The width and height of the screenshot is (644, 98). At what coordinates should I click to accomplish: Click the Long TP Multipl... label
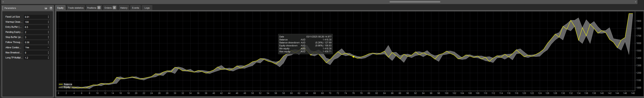pyautogui.click(x=14, y=58)
